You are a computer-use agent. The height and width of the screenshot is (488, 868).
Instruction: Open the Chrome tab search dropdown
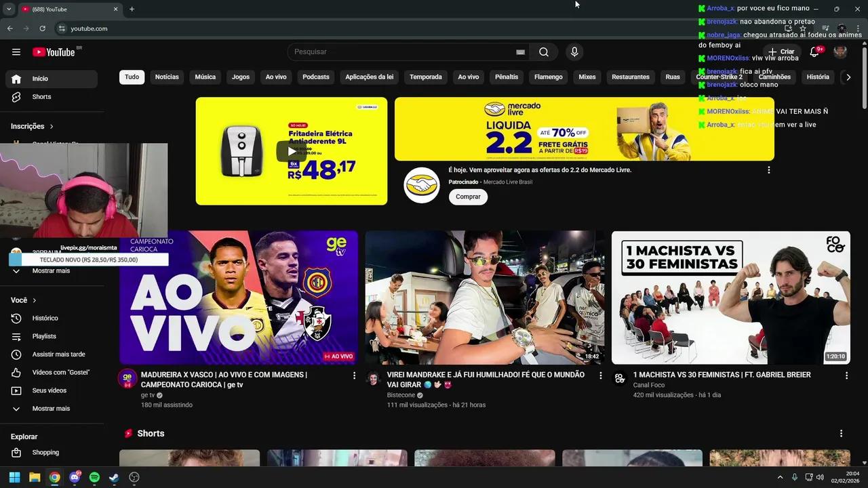click(x=9, y=9)
